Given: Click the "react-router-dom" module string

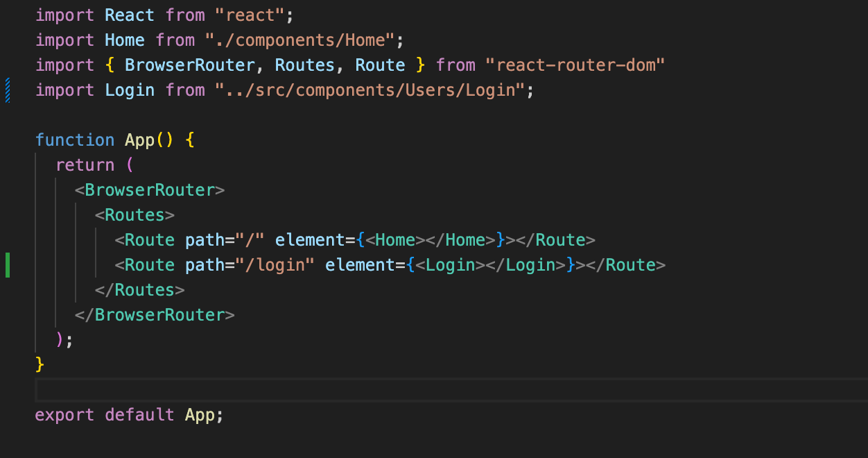Looking at the screenshot, I should pos(576,65).
